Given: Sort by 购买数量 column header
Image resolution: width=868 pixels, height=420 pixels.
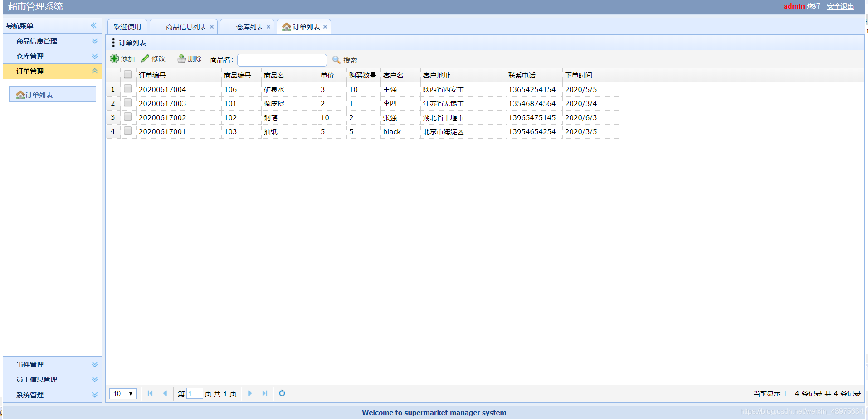Looking at the screenshot, I should point(363,76).
